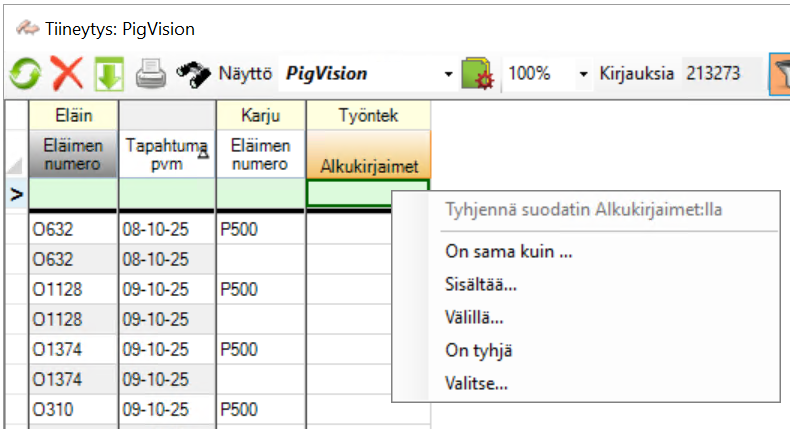790x429 pixels.
Task: Click P500 in the first O632 row
Action: [x=261, y=229]
